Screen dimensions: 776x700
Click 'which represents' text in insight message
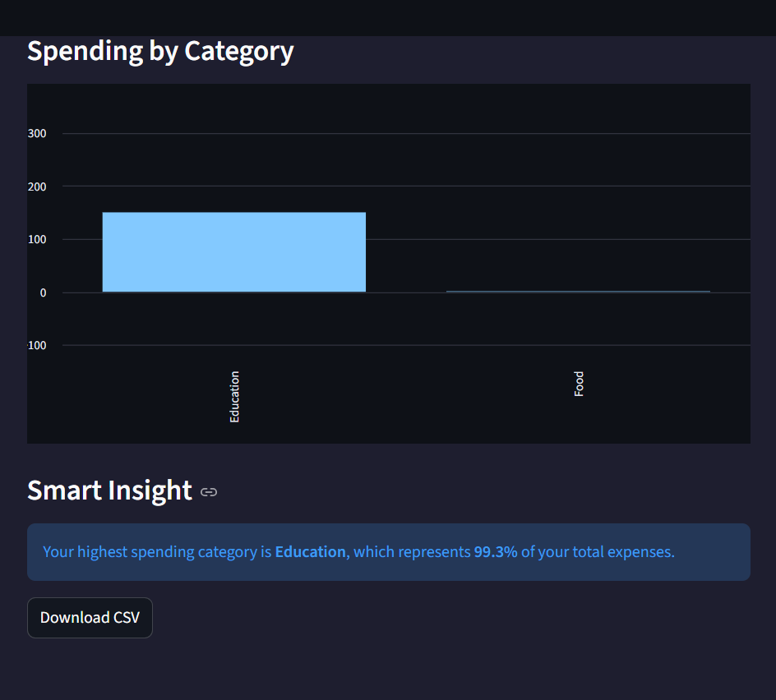pyautogui.click(x=412, y=552)
